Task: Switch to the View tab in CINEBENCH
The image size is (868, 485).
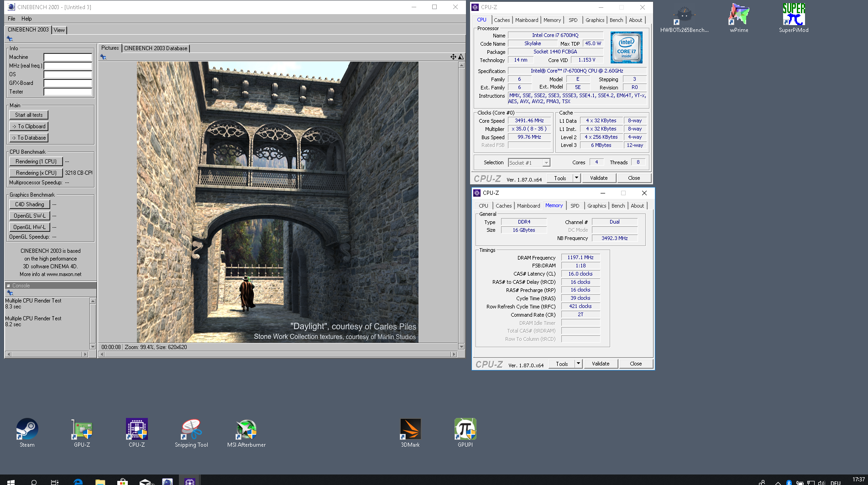Action: [x=59, y=30]
